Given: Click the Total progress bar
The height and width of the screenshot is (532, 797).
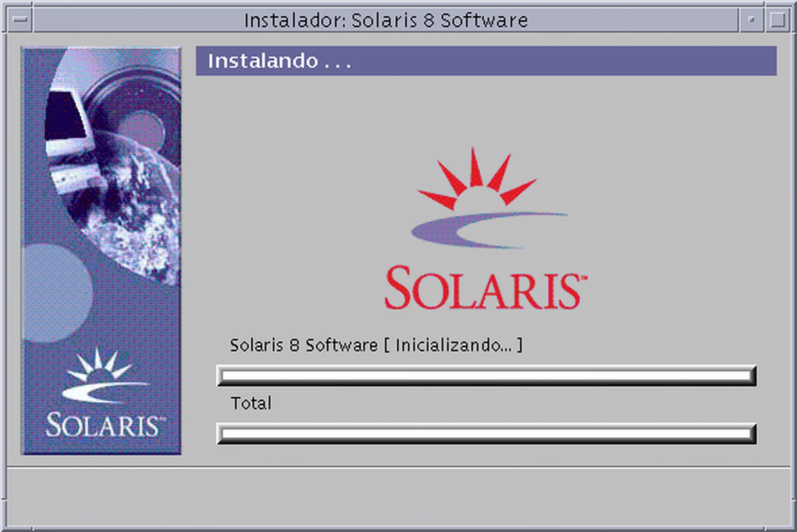Looking at the screenshot, I should pyautogui.click(x=486, y=433).
